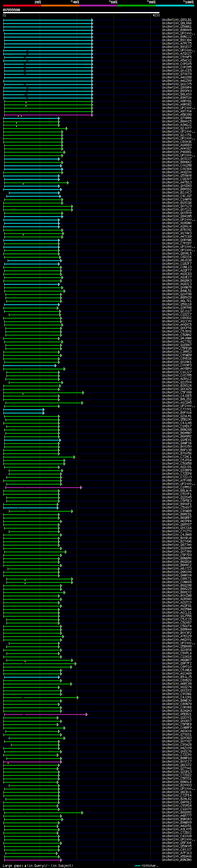Select the UniRef100_A9RSR2 row label
197x868 pixels.
click(x=177, y=104)
